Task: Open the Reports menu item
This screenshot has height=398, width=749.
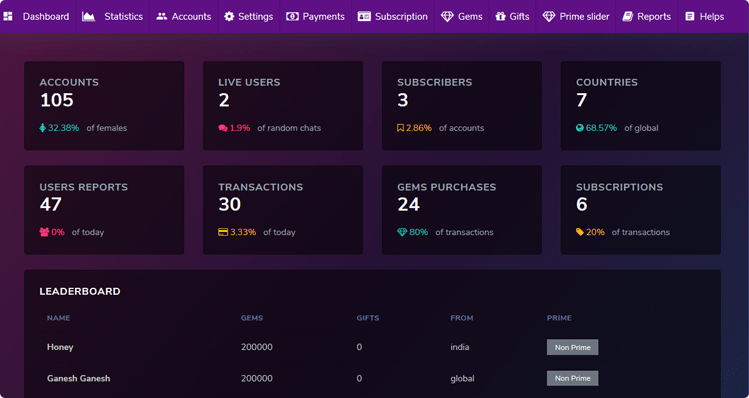Action: pyautogui.click(x=654, y=17)
